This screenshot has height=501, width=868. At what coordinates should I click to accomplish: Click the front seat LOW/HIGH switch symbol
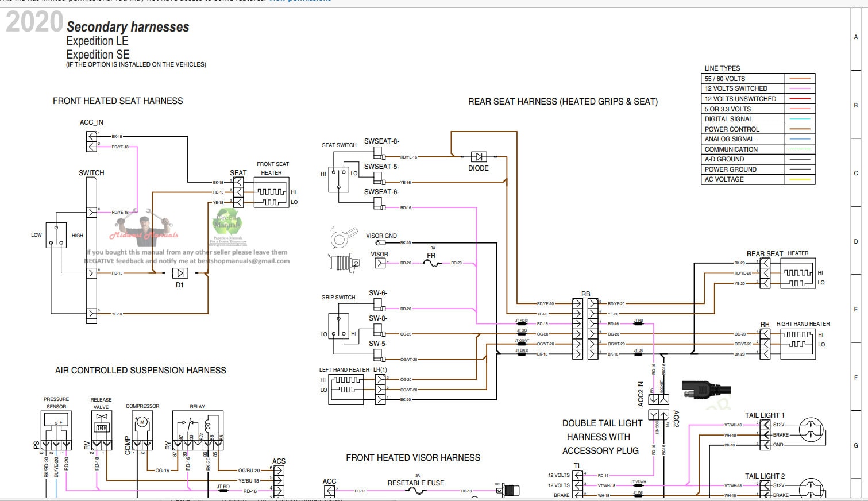click(x=56, y=235)
